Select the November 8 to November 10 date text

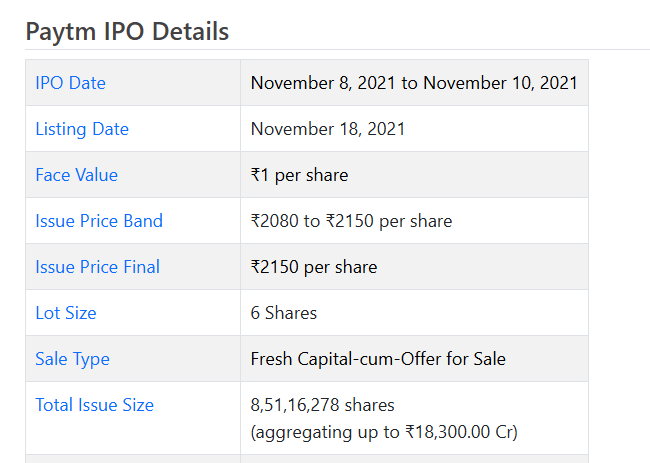click(414, 83)
